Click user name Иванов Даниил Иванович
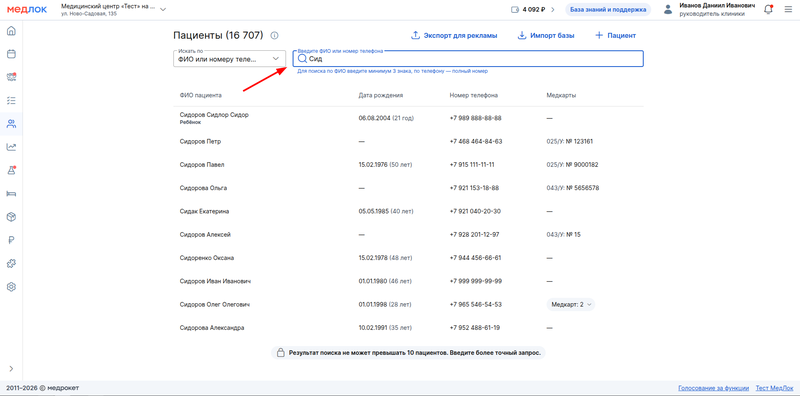Screen dimensions: 800x396 pos(717,6)
